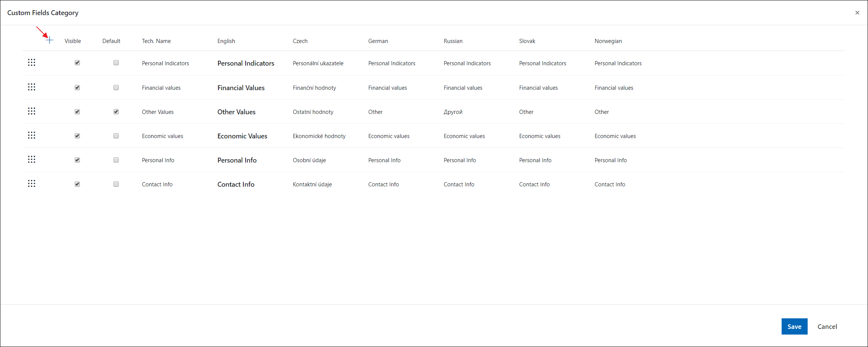Image resolution: width=868 pixels, height=347 pixels.
Task: Toggle Visible checkbox for Personal Info
Action: (77, 160)
